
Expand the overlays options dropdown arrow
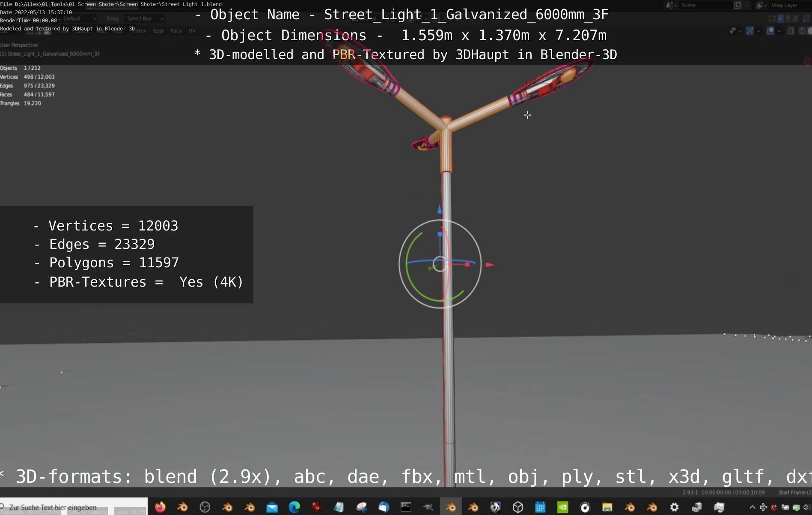[779, 31]
